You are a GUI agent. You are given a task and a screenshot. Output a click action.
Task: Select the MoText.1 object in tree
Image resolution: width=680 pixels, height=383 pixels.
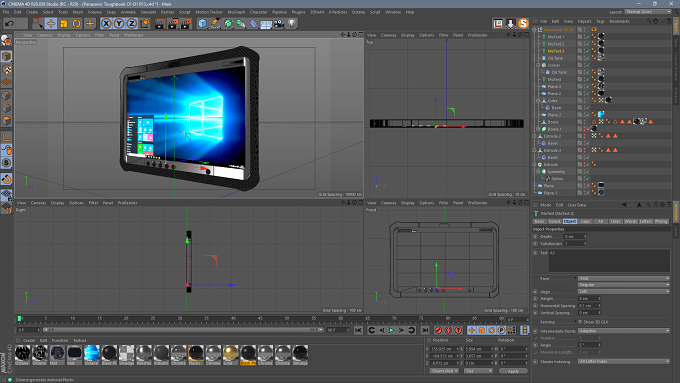(556, 37)
